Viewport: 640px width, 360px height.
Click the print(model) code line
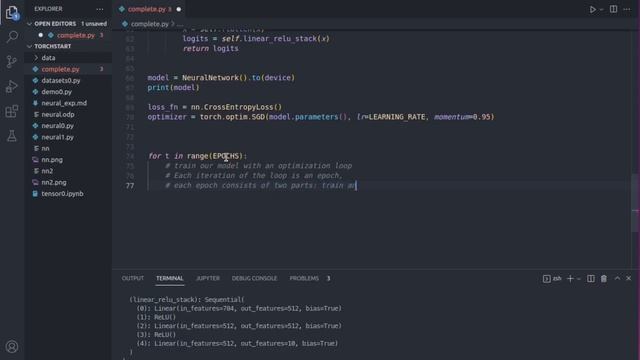click(x=173, y=88)
